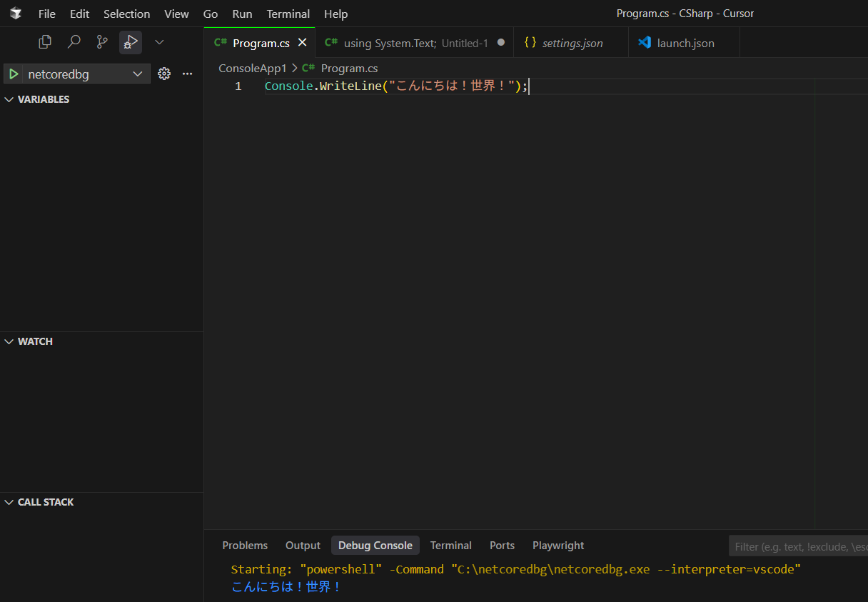Click the Cursor app logo icon
Screen dimensions: 868x602
pos(16,14)
